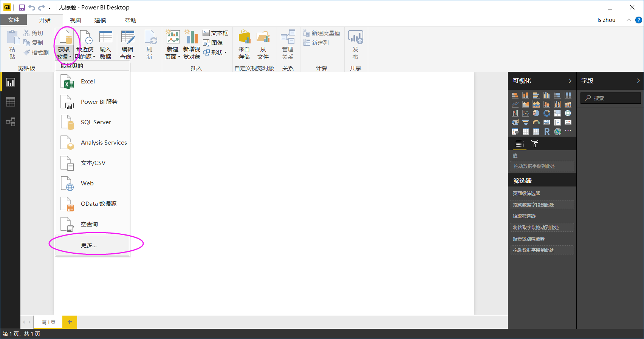The image size is (644, 339).
Task: Select the line chart visual
Action: point(515,104)
